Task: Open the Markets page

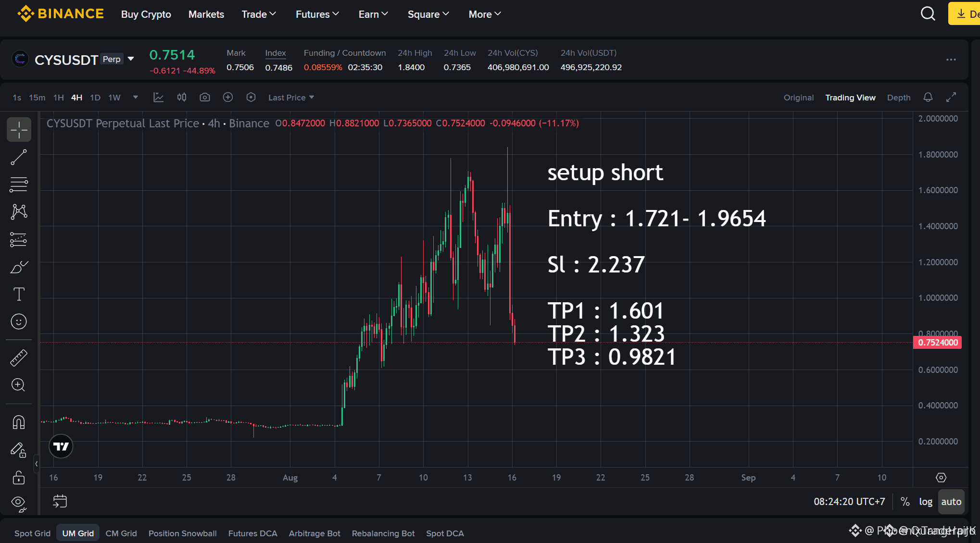Action: (x=206, y=14)
